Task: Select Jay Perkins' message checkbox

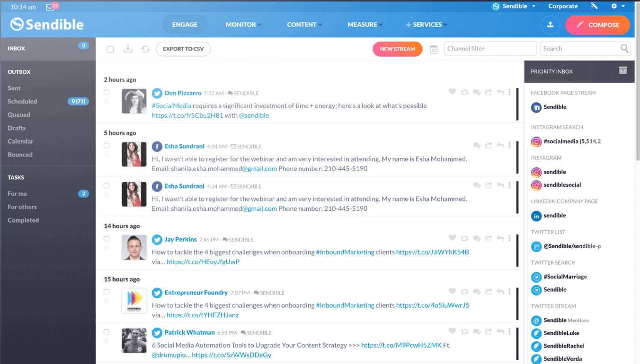Action: pyautogui.click(x=107, y=239)
